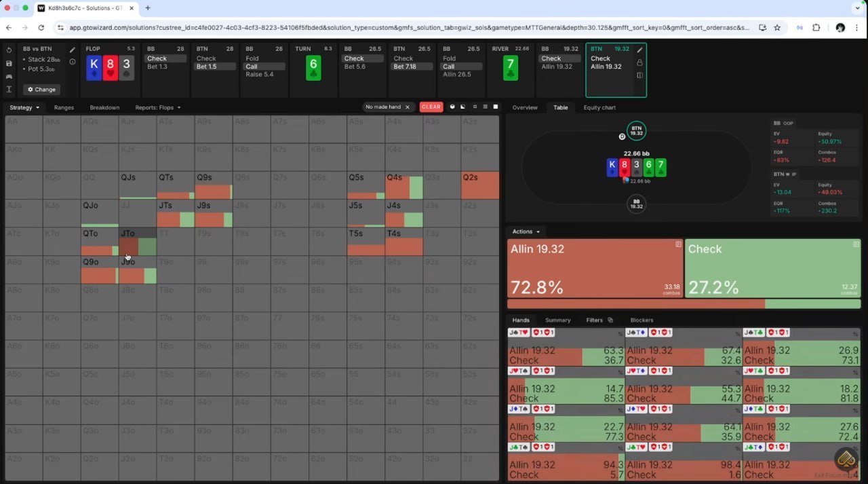Click the floating gold logo button
Screen dimensions: 868x484
point(846,459)
